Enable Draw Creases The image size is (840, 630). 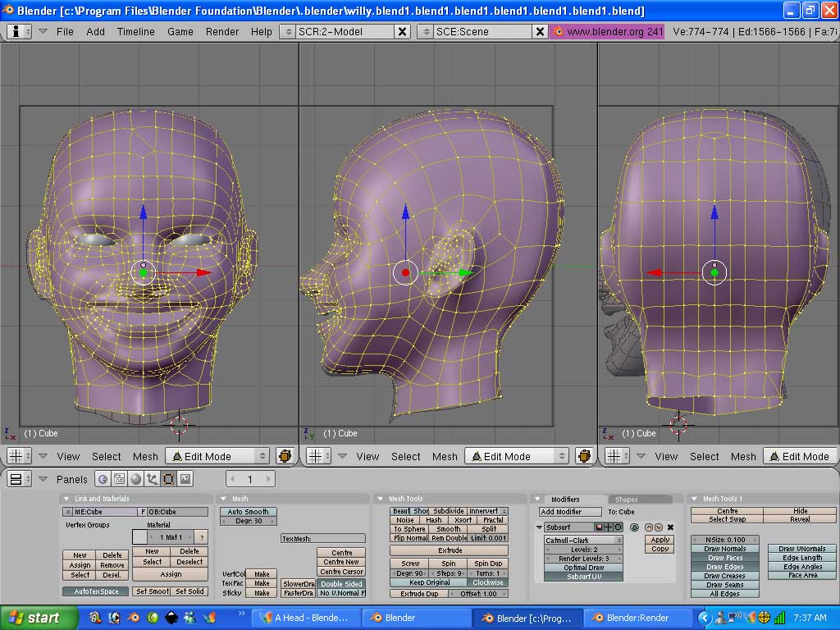(725, 576)
